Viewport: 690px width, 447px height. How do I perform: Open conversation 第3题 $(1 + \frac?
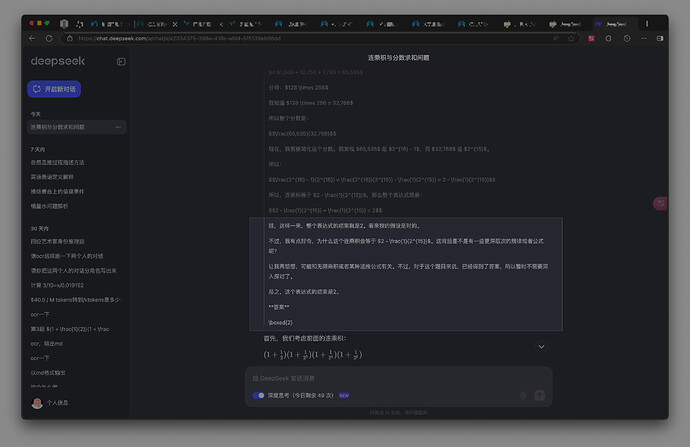tap(70, 329)
